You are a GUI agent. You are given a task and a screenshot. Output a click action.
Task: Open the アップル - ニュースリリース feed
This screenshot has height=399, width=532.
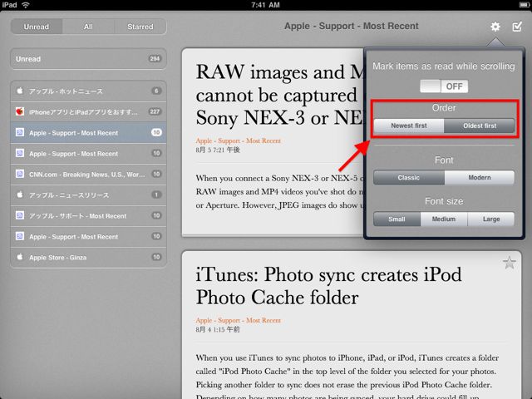point(88,195)
